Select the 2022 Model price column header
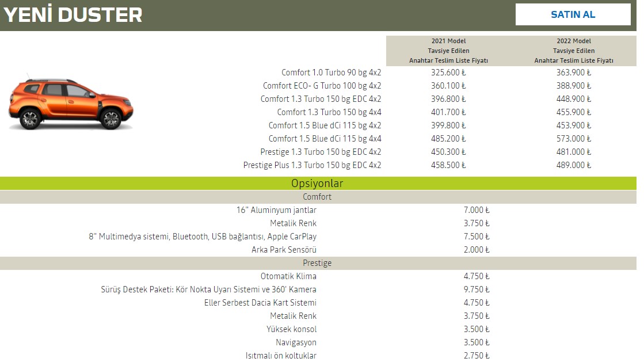This screenshot has height=362, width=644. [x=573, y=51]
